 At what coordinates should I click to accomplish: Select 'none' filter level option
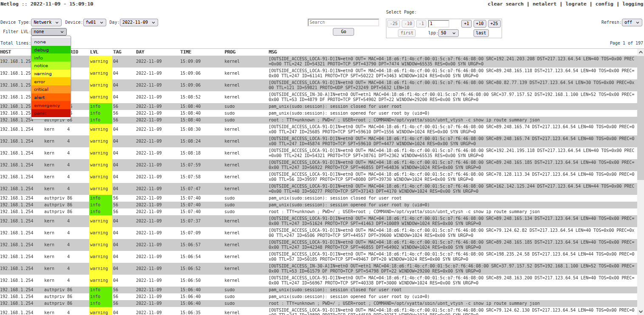pyautogui.click(x=51, y=42)
